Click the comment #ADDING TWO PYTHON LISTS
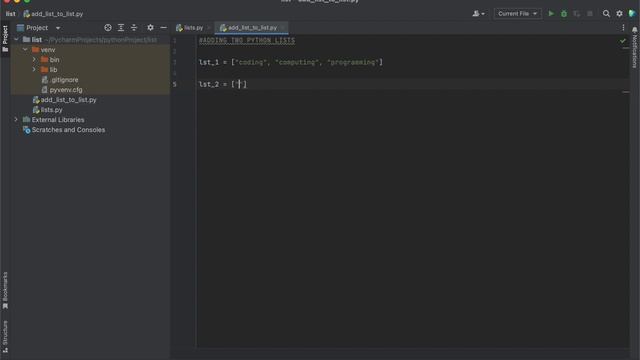640x360 pixels. [x=247, y=40]
